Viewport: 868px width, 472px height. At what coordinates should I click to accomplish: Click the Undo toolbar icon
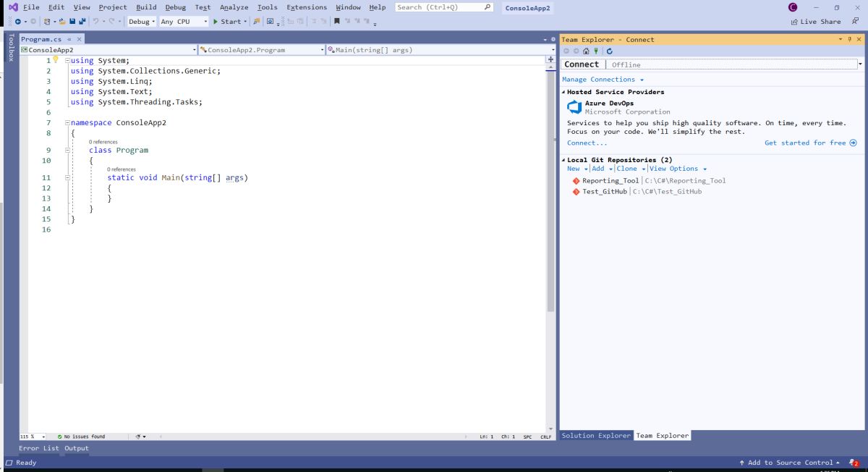96,22
